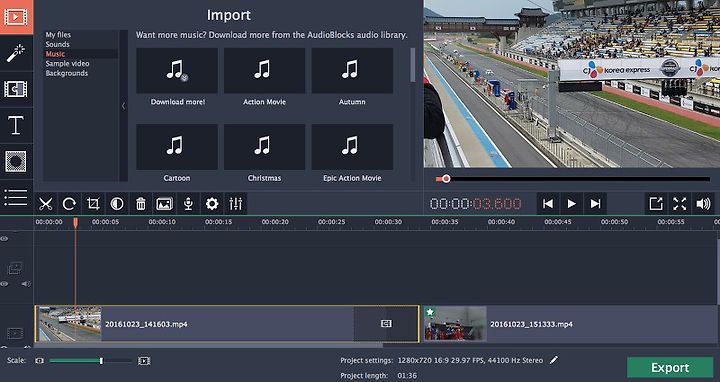720x382 pixels.
Task: Open the Filters magic wand tab
Action: [16, 53]
